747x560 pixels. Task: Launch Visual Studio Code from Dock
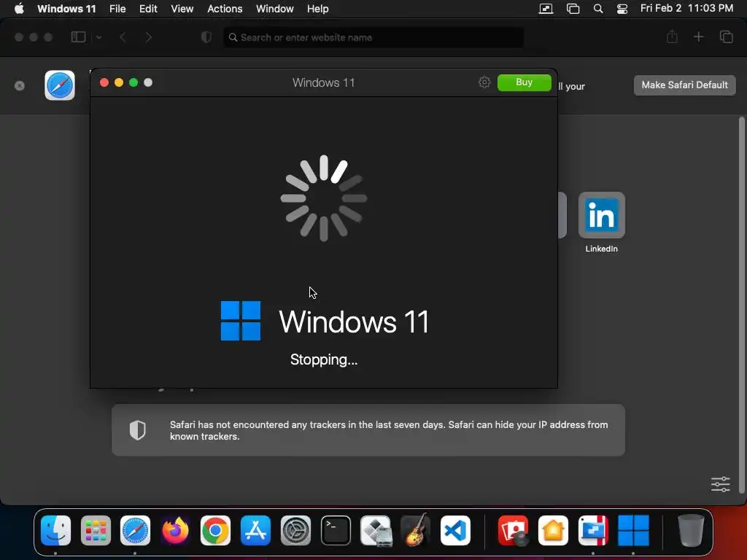click(455, 530)
